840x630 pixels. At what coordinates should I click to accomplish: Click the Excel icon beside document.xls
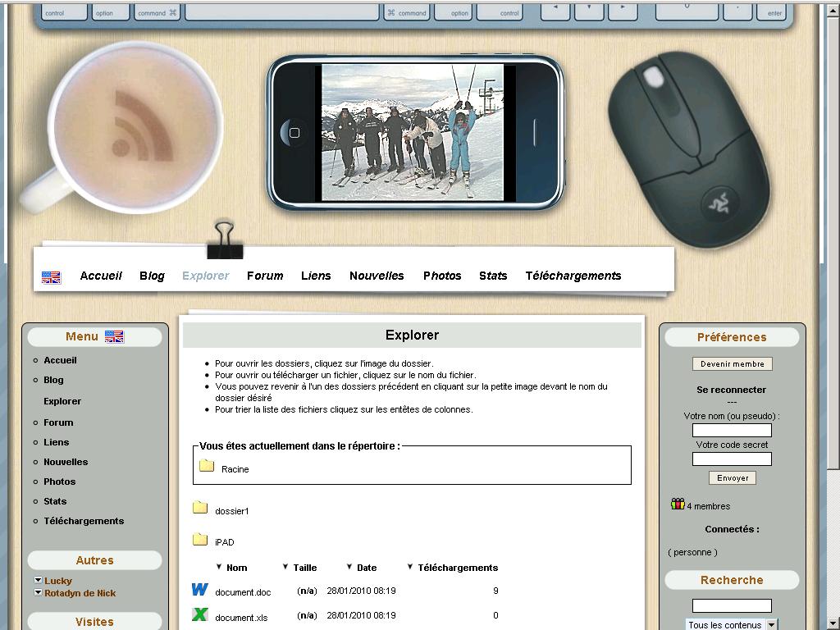click(x=199, y=614)
